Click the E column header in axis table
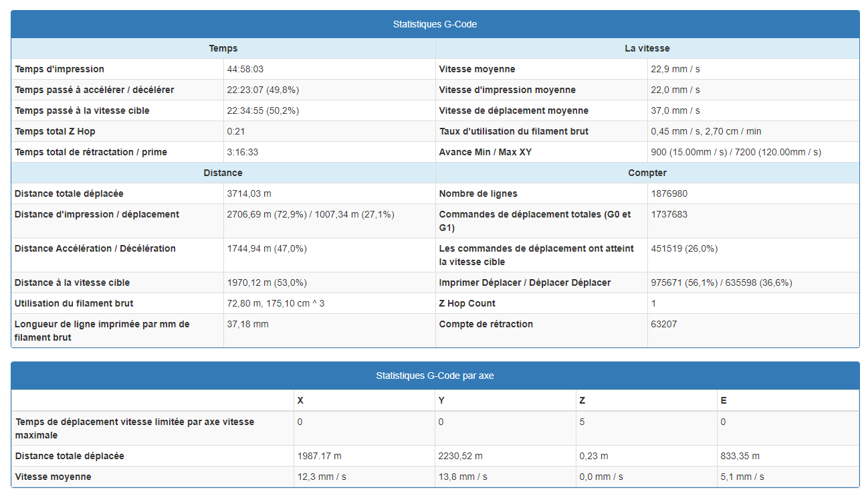This screenshot has height=498, width=868. (724, 400)
